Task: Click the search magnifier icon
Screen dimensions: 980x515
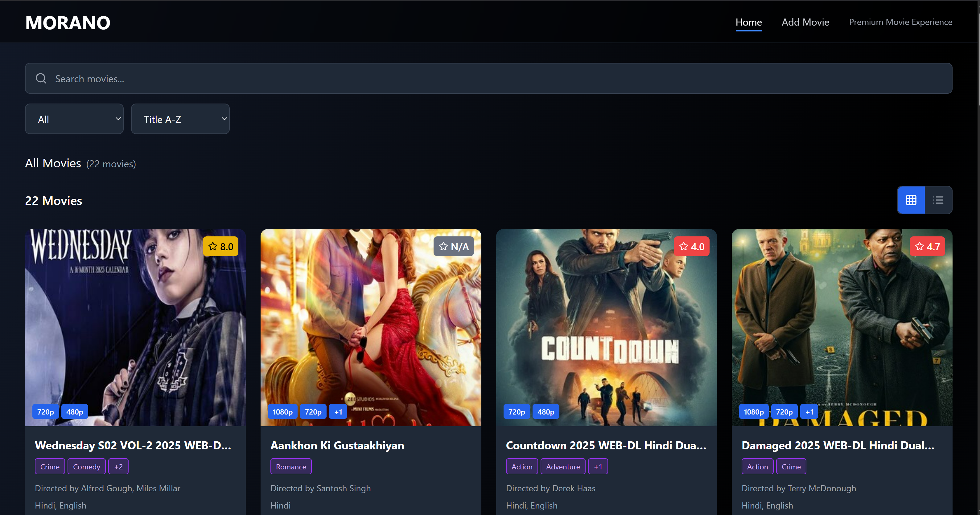Action: click(41, 78)
